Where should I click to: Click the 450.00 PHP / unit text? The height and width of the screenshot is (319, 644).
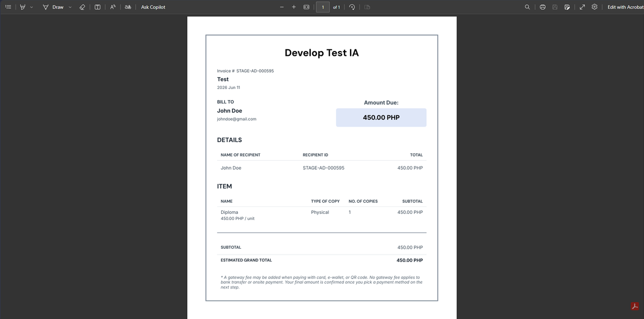pyautogui.click(x=238, y=219)
